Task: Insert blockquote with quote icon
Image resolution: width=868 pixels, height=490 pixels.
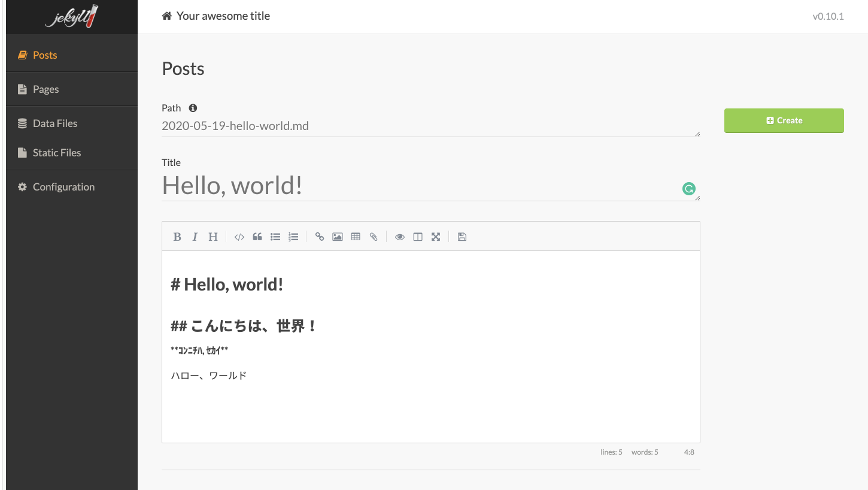Action: [257, 237]
